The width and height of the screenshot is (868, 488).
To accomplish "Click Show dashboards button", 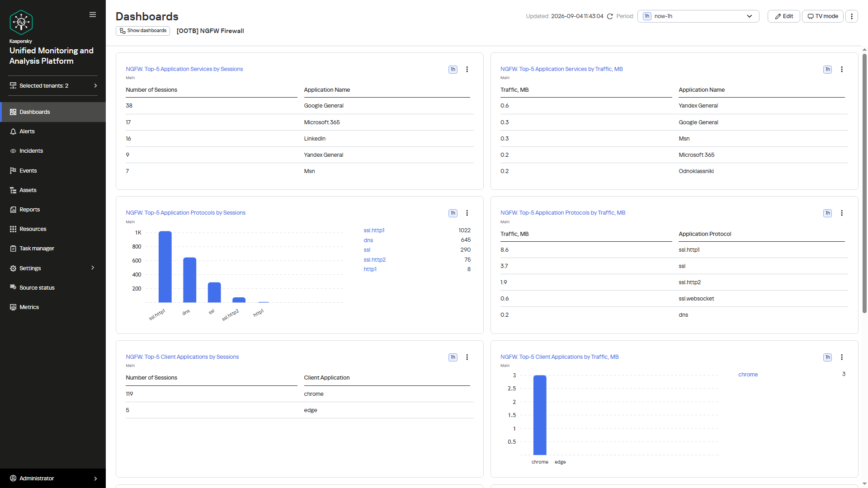I will [143, 31].
